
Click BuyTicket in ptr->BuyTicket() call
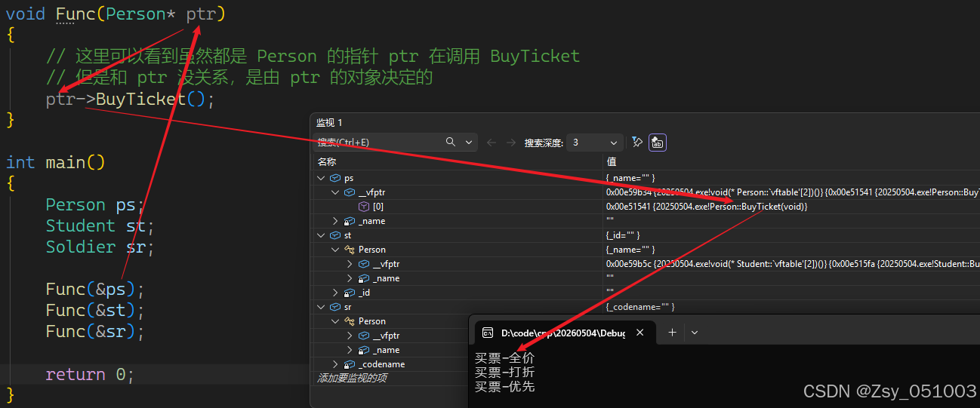pyautogui.click(x=140, y=100)
